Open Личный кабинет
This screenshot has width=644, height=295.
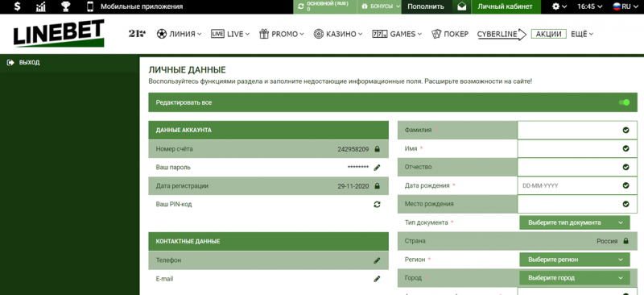tap(505, 6)
